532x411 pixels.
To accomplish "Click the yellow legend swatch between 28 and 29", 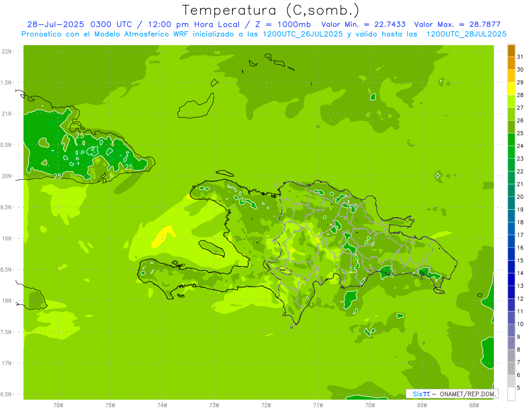I will click(511, 89).
